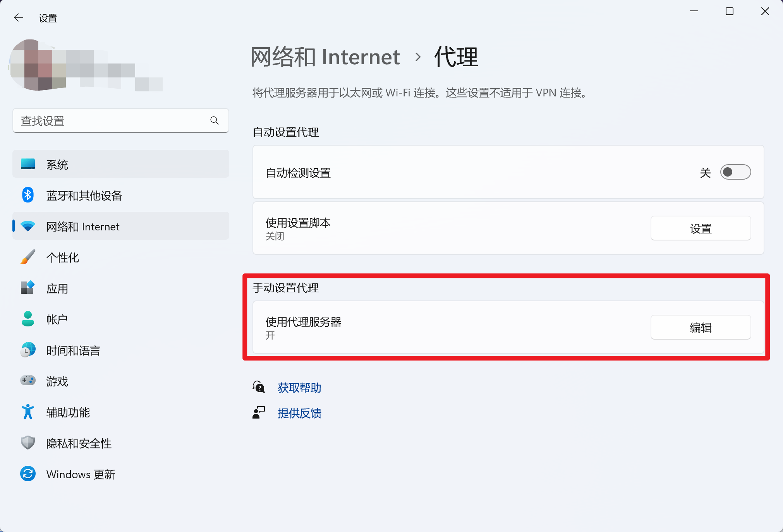Image resolution: width=783 pixels, height=532 pixels.
Task: Open the Wi-Fi icon for 网络和 Internet
Action: [28, 226]
